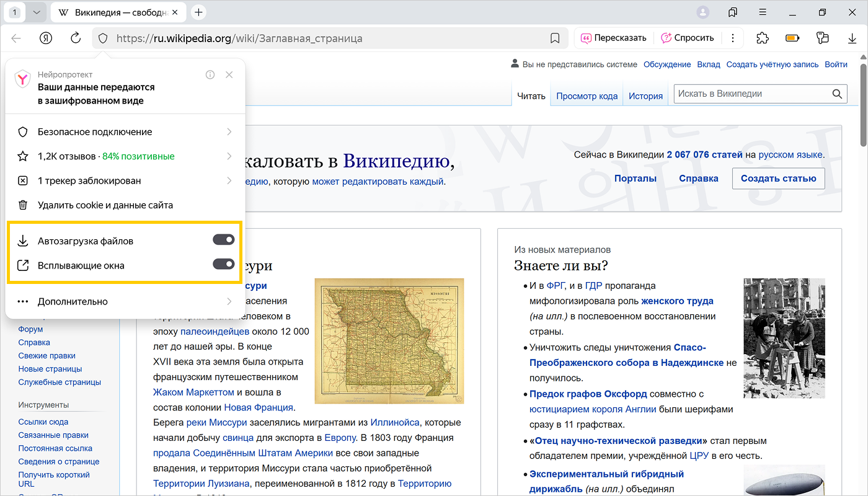Expand the Дополнительно settings row
This screenshot has width=868, height=496.
point(124,301)
